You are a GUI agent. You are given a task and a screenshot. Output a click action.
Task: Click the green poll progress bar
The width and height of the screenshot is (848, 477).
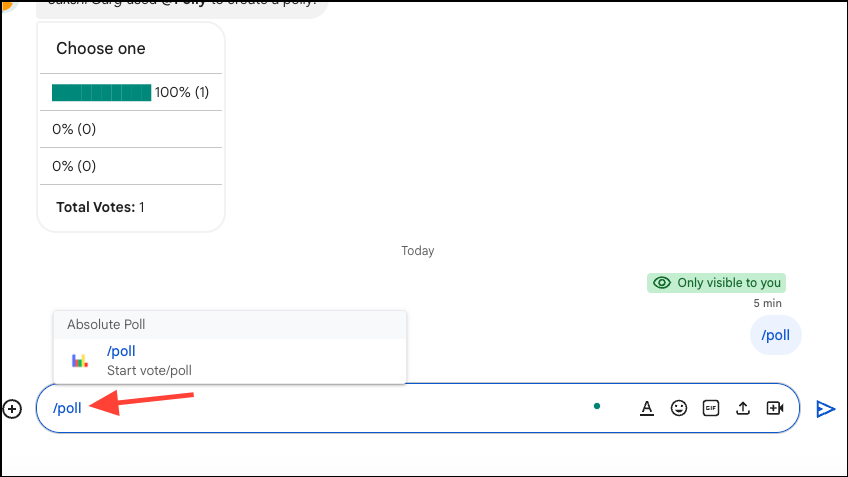pos(101,93)
